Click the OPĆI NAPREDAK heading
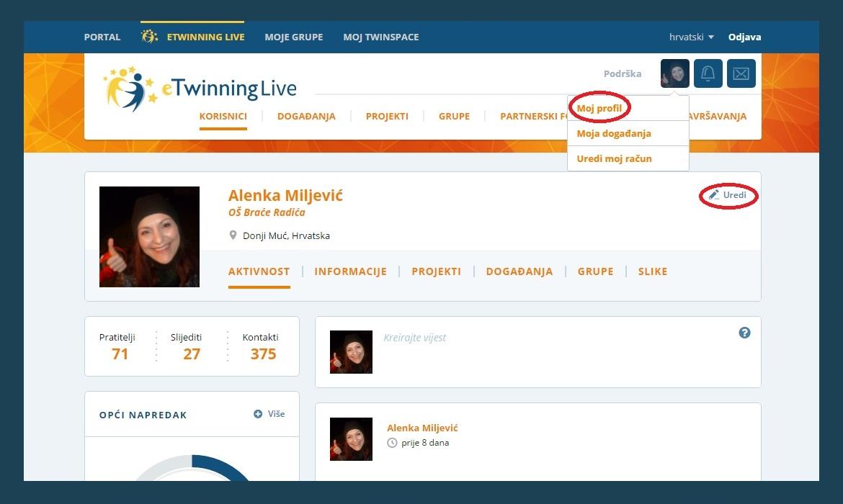Viewport: 843px width, 504px height. click(143, 415)
